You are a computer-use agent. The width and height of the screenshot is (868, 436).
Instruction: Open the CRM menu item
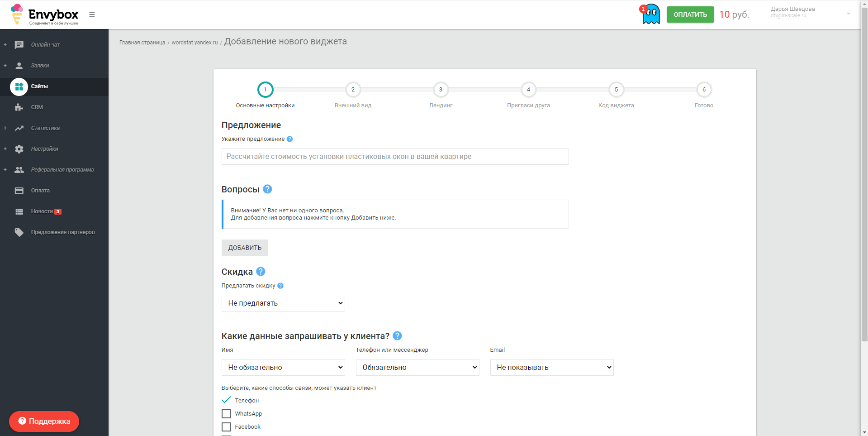[x=37, y=107]
